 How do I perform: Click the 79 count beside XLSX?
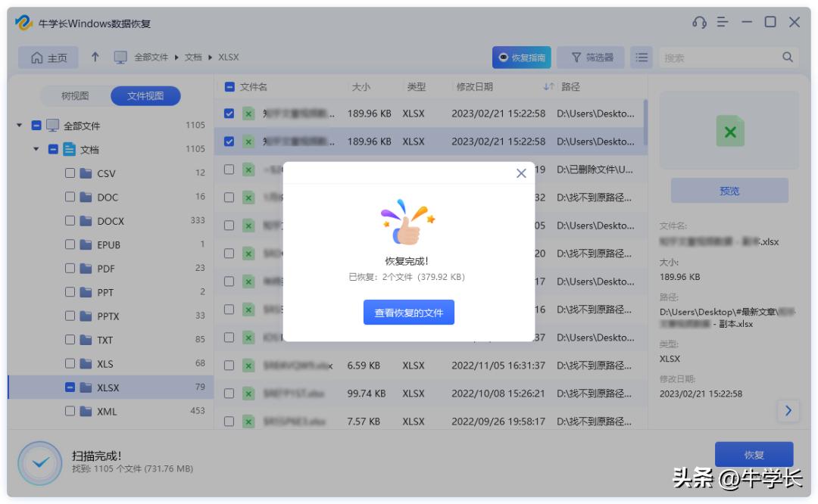(200, 387)
